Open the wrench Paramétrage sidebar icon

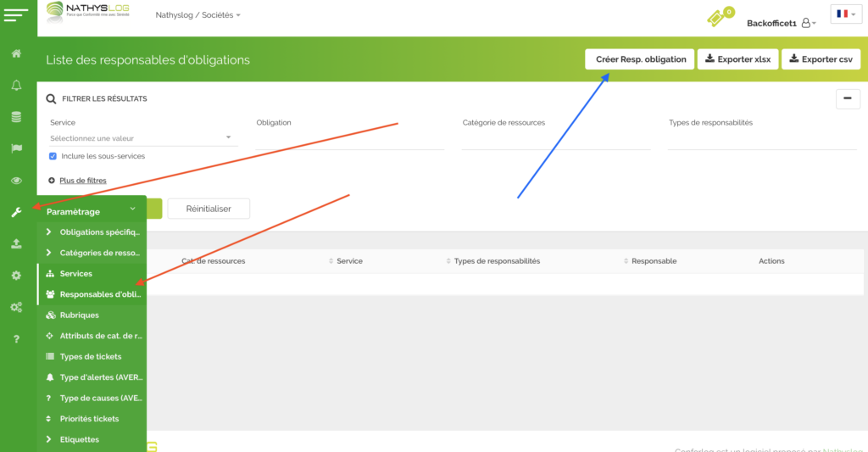click(x=16, y=212)
